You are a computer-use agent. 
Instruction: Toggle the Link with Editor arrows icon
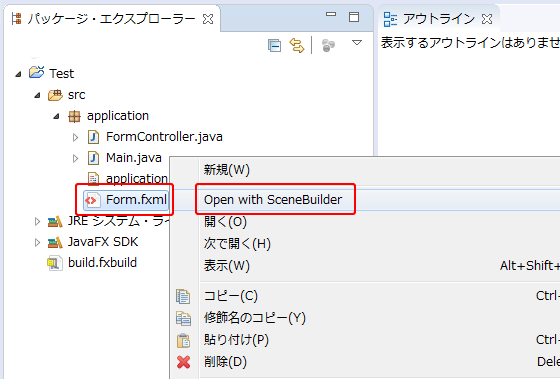click(x=297, y=45)
